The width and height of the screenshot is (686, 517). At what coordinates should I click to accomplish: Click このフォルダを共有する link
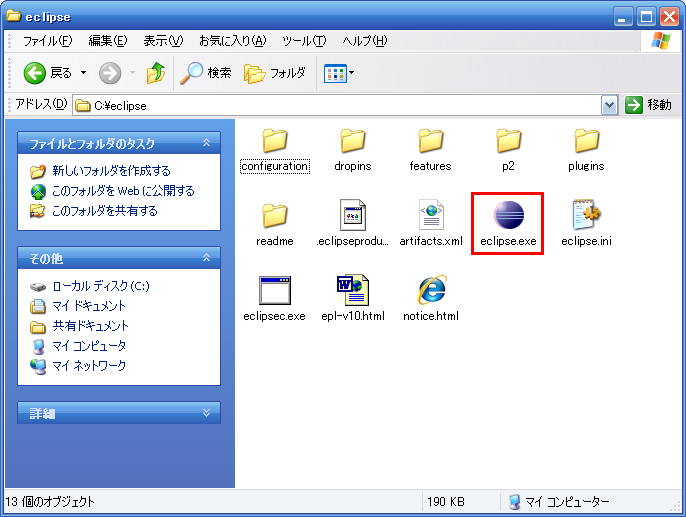coord(105,211)
